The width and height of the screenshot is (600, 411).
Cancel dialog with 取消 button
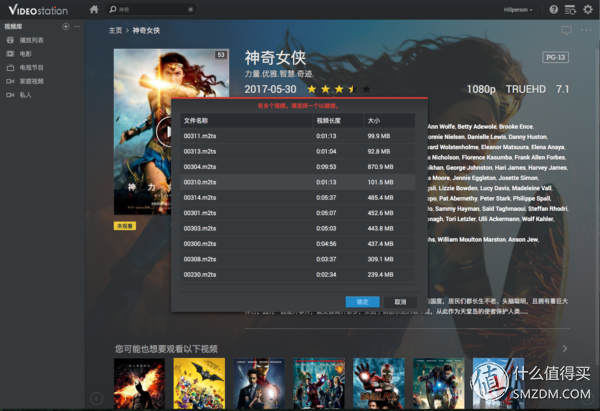pyautogui.click(x=400, y=302)
